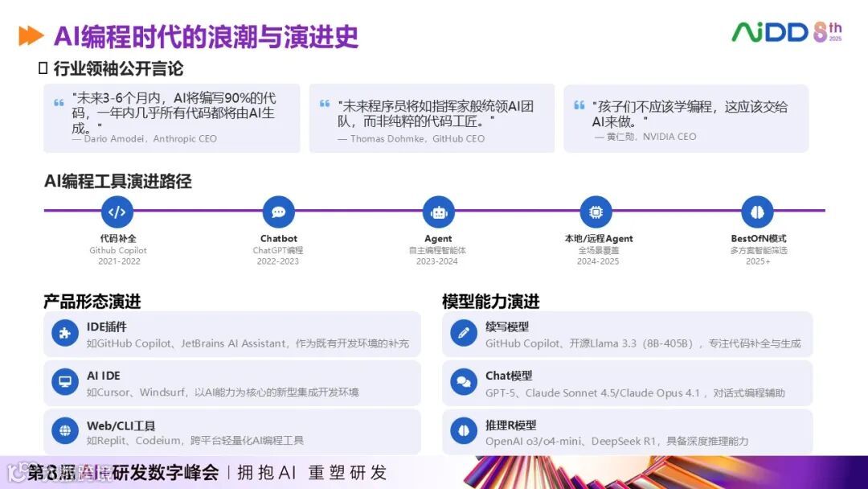Click the heading AI编程工具演进路径
The height and width of the screenshot is (489, 868).
(118, 181)
